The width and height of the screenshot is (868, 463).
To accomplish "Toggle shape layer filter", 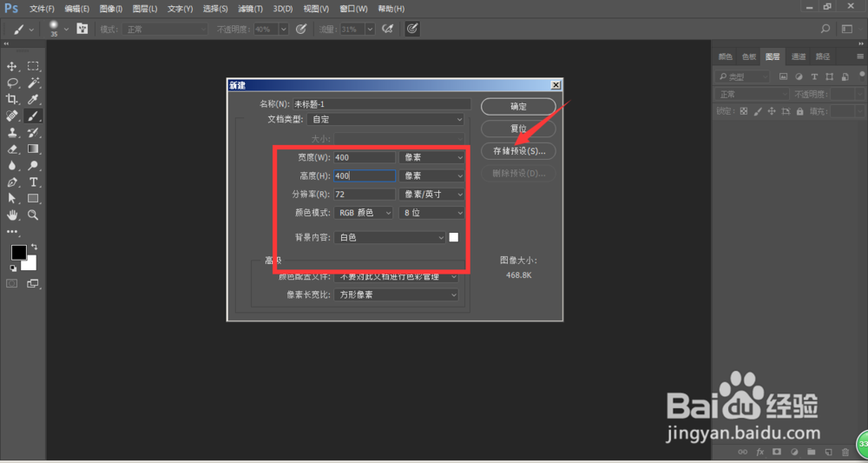I will tap(829, 77).
